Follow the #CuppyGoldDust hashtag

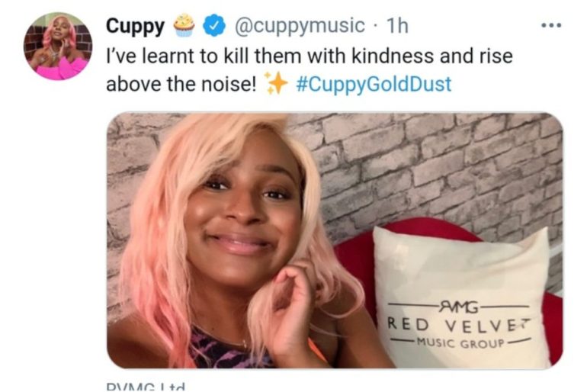374,83
